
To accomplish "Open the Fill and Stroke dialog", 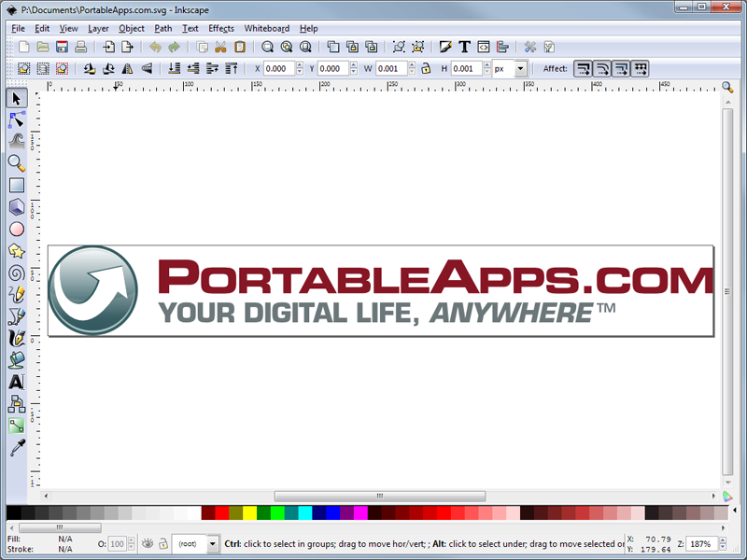I will (445, 46).
